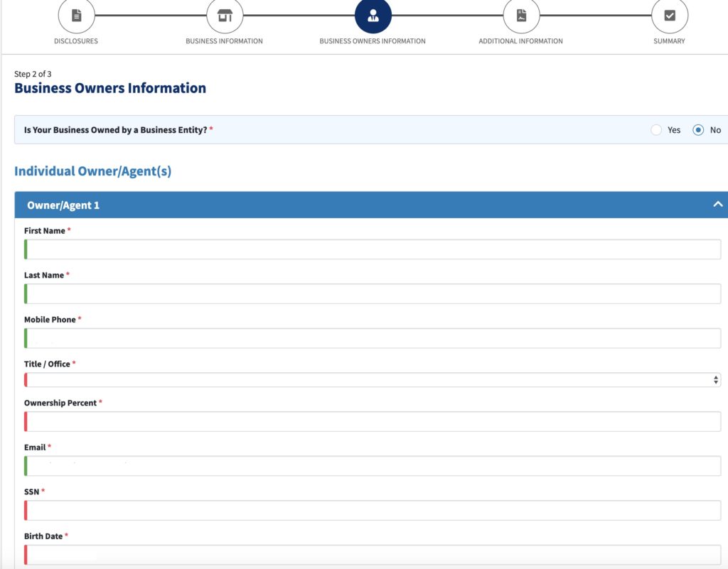Go to the Summary step label
Image resolution: width=728 pixels, height=569 pixels.
click(669, 41)
